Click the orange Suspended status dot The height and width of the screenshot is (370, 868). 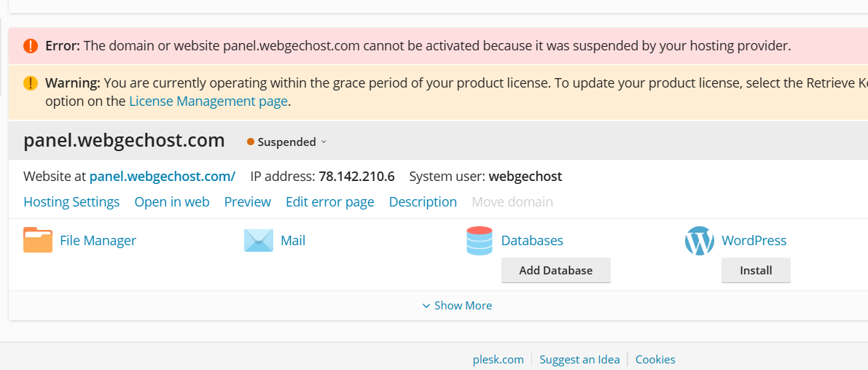(x=251, y=142)
